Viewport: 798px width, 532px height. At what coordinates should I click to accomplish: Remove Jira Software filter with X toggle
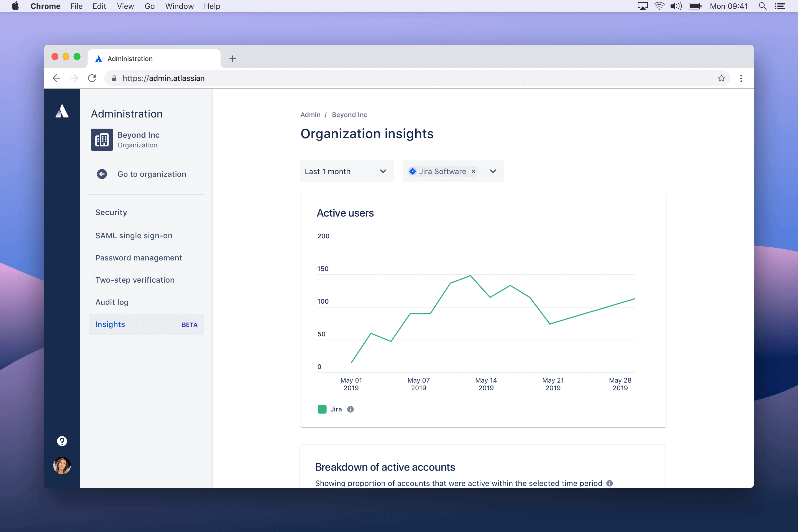[x=474, y=172]
